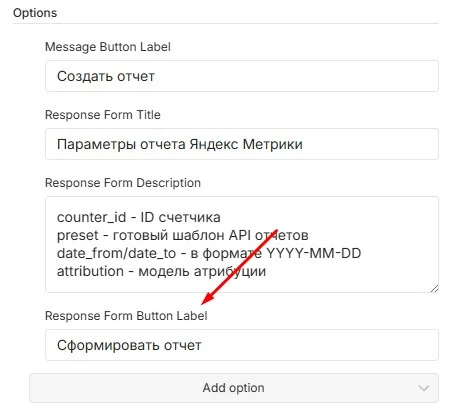Viewport: 450px width, 417px height.
Task: Click the 'counter_id - ID счетчика' line
Action: pyautogui.click(x=139, y=217)
